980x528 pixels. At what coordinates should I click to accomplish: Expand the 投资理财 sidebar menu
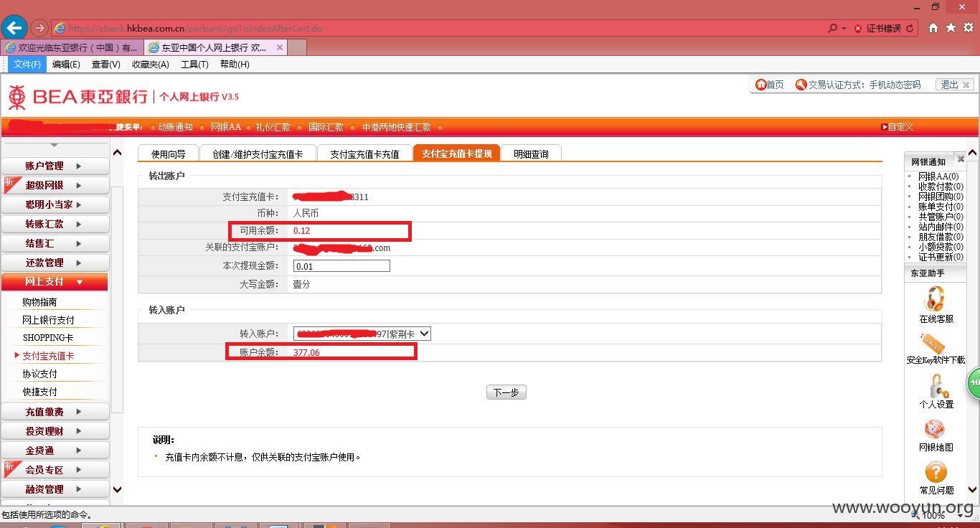[x=55, y=431]
